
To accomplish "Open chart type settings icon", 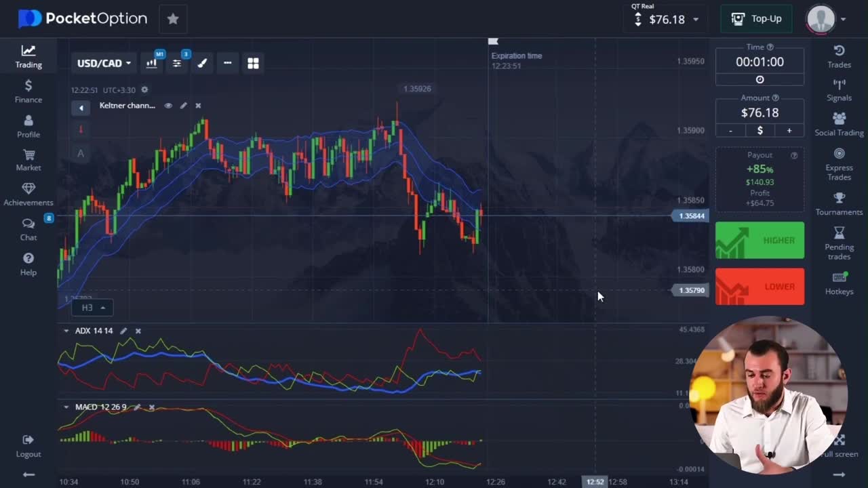I will point(151,63).
